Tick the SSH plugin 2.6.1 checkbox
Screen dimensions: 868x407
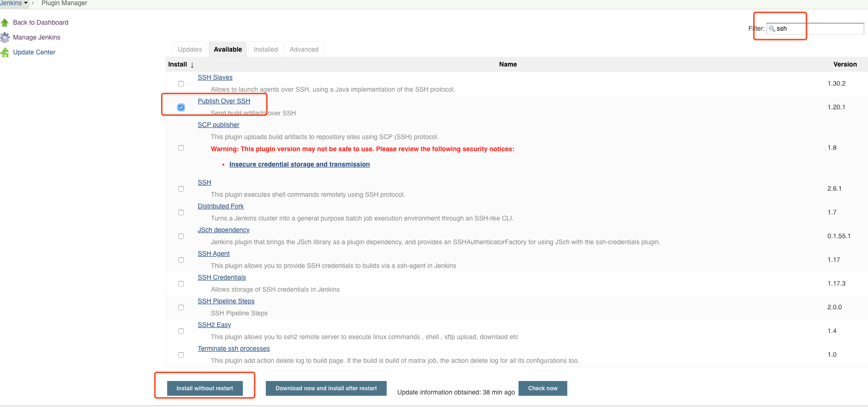pyautogui.click(x=181, y=189)
